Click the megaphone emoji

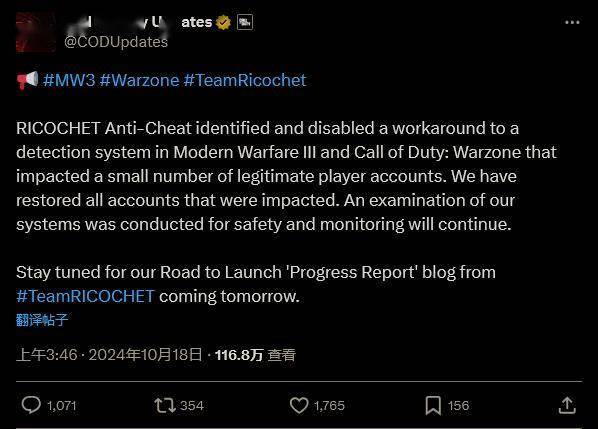pos(27,80)
